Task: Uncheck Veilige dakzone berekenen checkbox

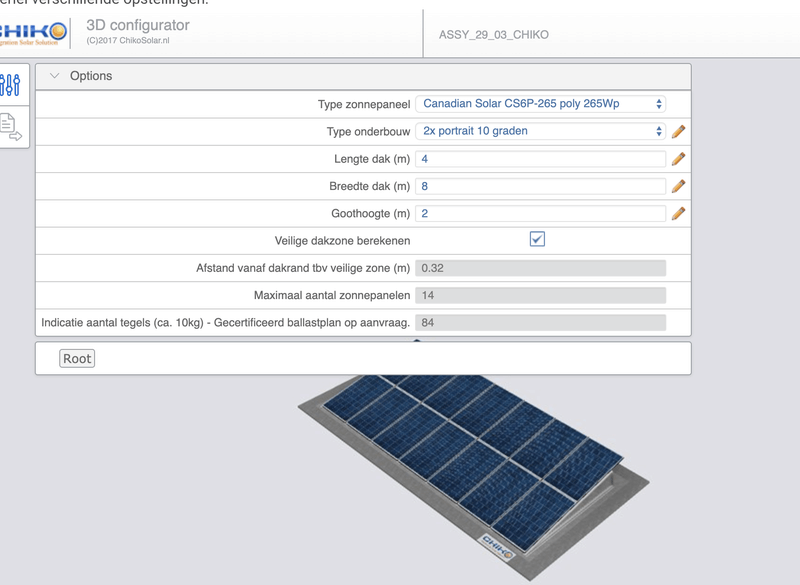Action: 537,239
